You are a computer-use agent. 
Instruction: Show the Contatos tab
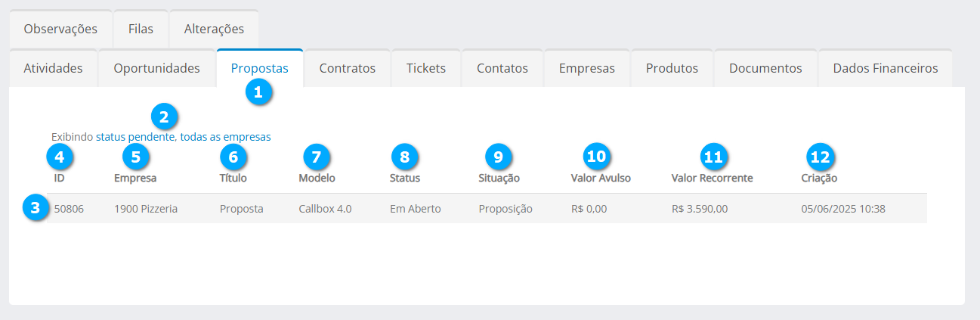click(502, 68)
